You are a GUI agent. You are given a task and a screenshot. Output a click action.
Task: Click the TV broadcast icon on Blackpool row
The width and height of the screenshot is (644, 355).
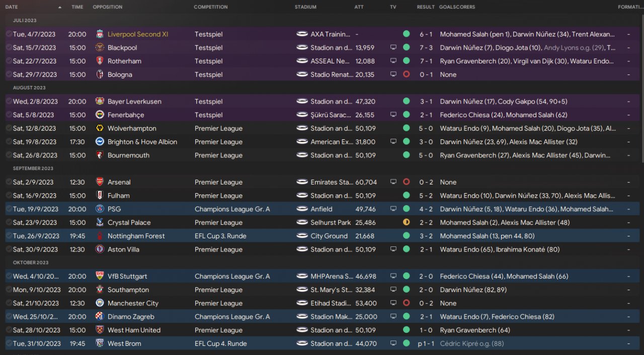click(393, 48)
